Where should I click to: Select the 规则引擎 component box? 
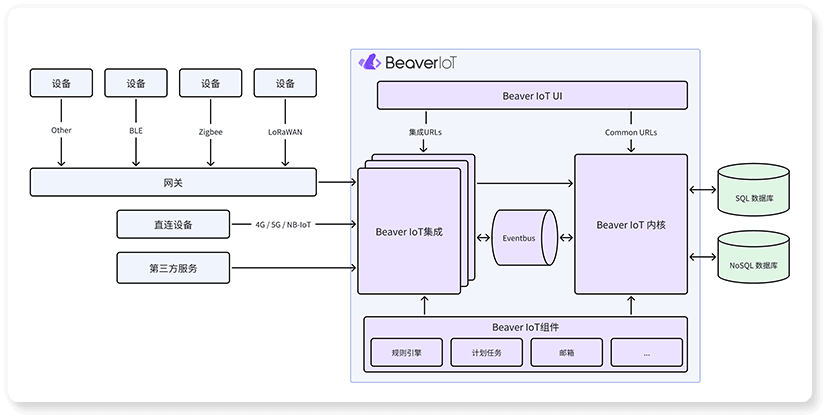(407, 352)
